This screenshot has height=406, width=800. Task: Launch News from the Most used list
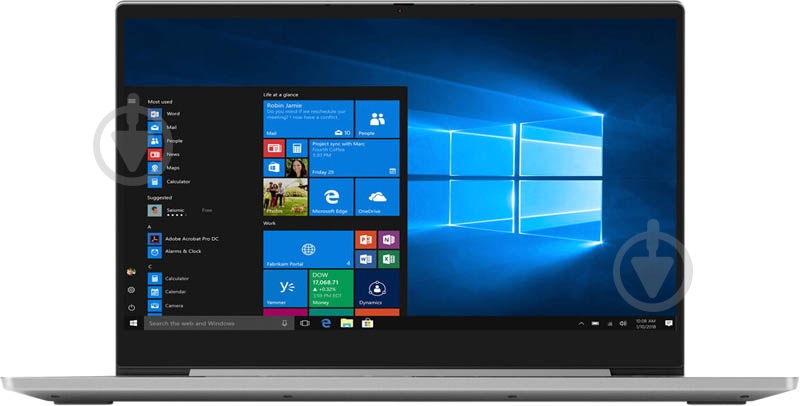(x=164, y=154)
